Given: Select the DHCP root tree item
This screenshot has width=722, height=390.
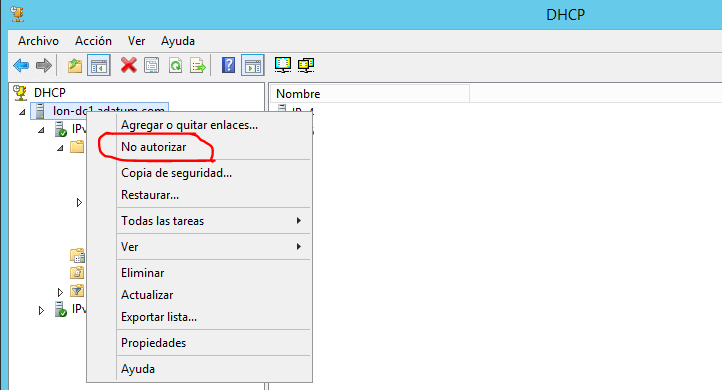Looking at the screenshot, I should [49, 93].
